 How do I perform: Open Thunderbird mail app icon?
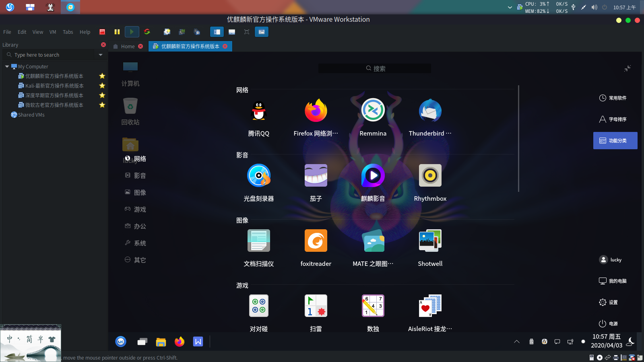(x=430, y=111)
